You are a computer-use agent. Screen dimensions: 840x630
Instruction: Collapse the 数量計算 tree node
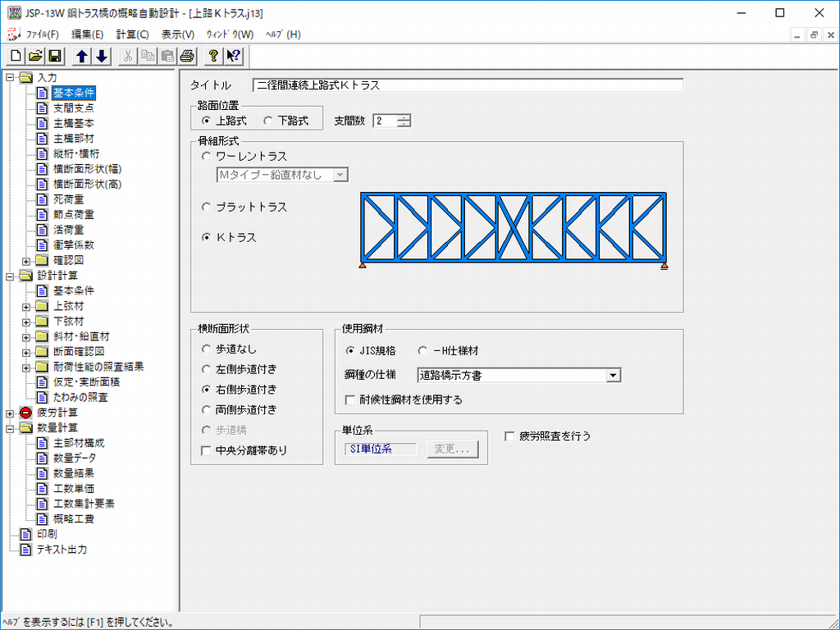10,427
